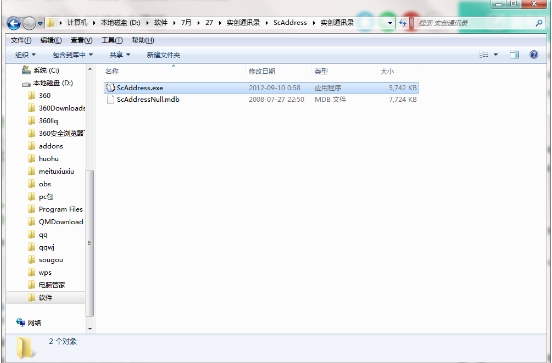Open the 工具(T) menu
The height and width of the screenshot is (363, 552).
[x=112, y=40]
